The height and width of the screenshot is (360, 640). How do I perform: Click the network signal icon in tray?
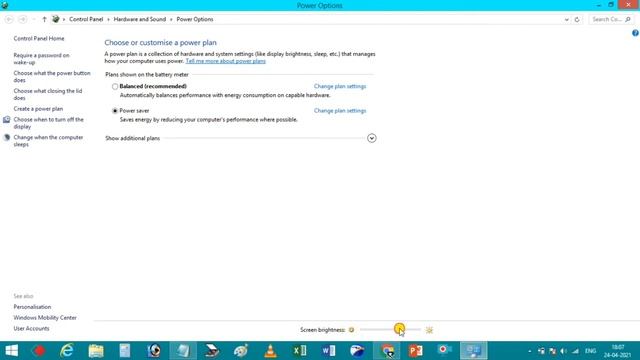[575, 351]
